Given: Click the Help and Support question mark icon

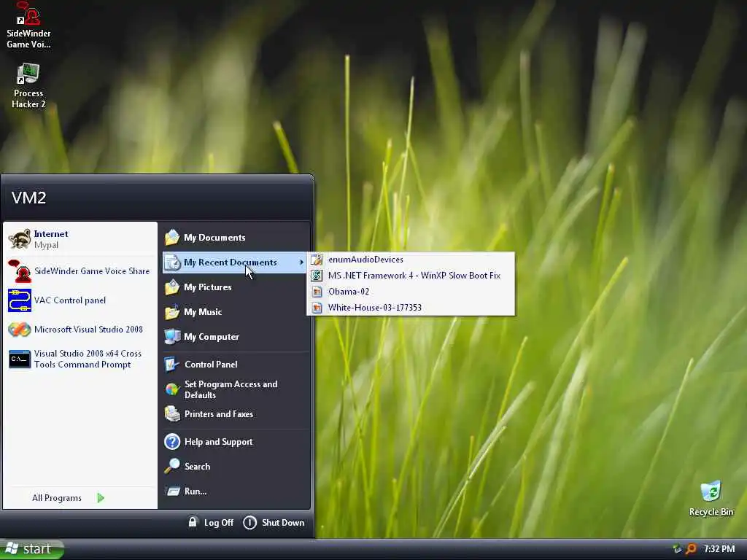Looking at the screenshot, I should [172, 442].
